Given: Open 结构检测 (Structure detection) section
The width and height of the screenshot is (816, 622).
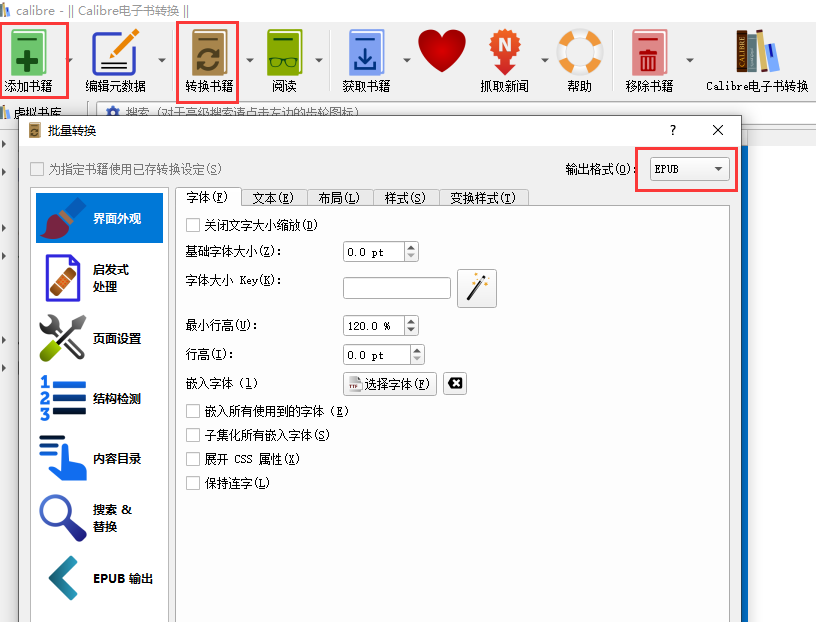Looking at the screenshot, I should click(x=99, y=398).
